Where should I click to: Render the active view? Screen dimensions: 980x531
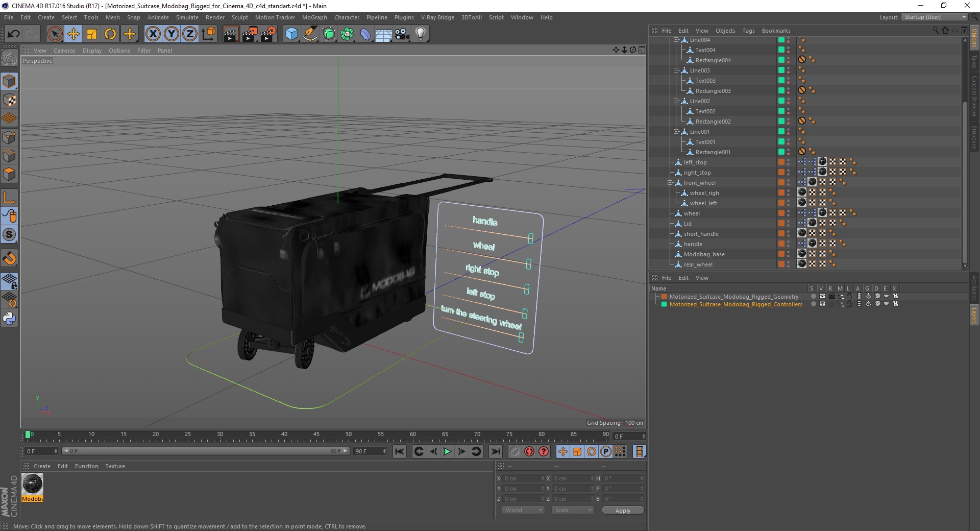[231, 34]
